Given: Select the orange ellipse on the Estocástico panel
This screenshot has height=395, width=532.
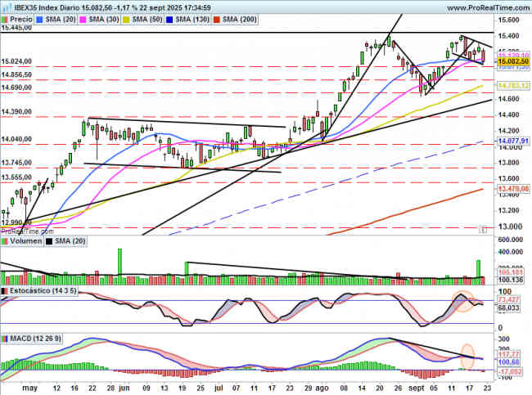Looking at the screenshot, I should pos(462,301).
